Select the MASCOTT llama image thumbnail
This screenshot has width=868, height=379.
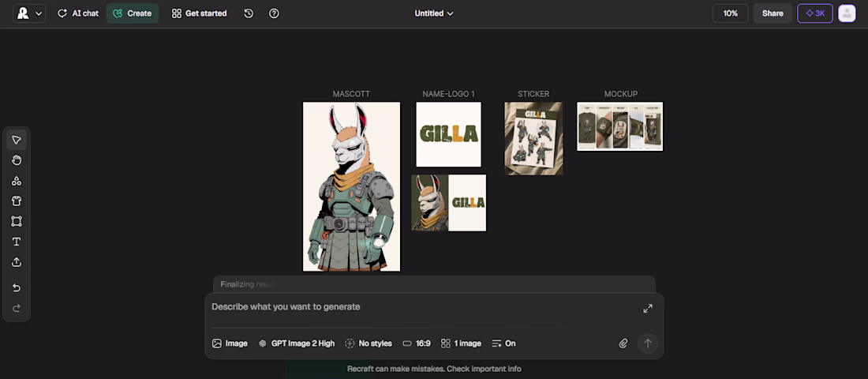tap(351, 186)
